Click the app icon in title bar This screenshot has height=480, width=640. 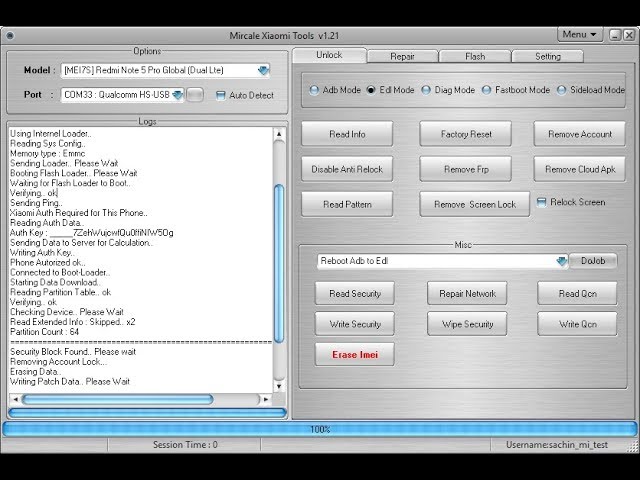[10, 36]
